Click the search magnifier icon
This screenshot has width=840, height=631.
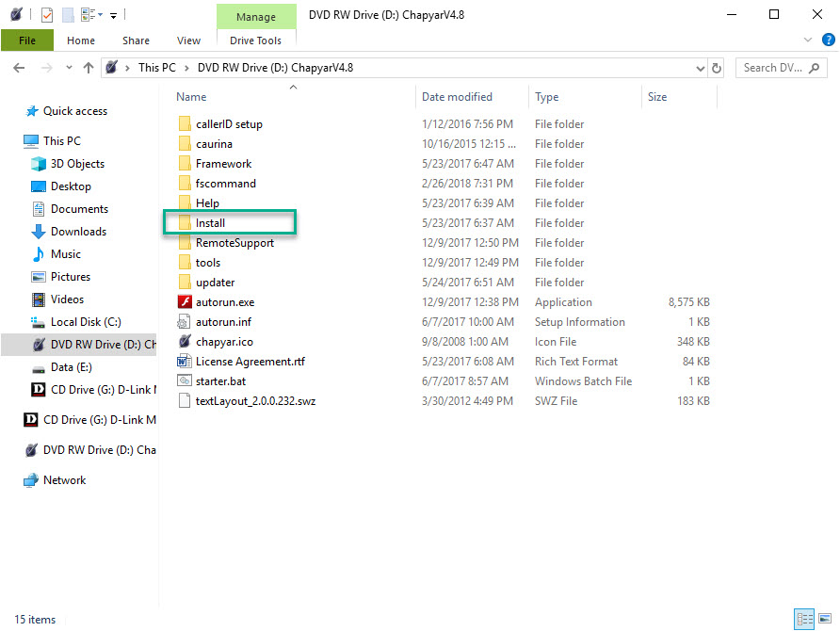(815, 68)
